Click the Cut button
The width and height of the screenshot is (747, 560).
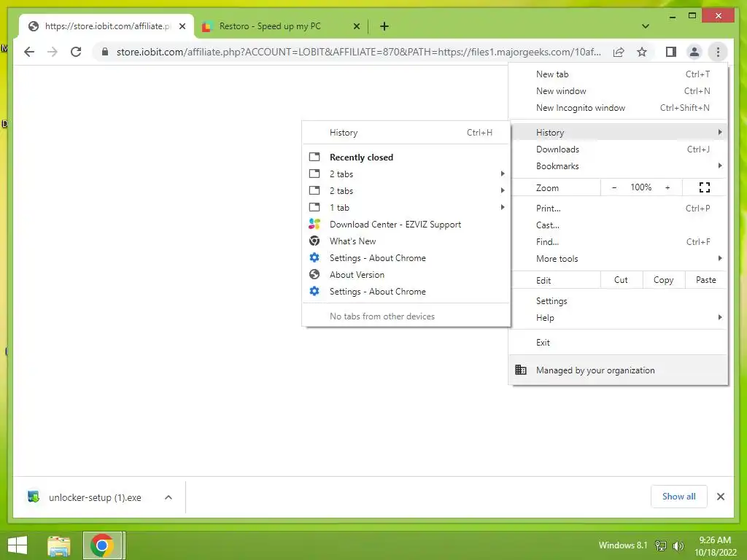pyautogui.click(x=622, y=280)
